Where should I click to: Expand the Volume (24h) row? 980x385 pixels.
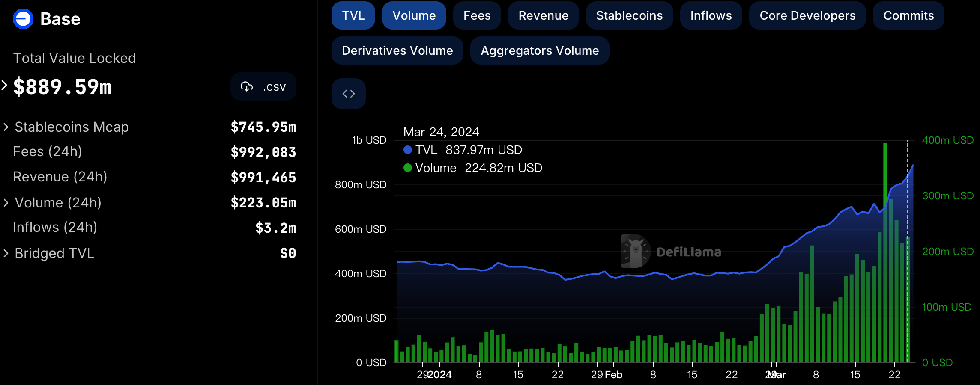pos(6,203)
